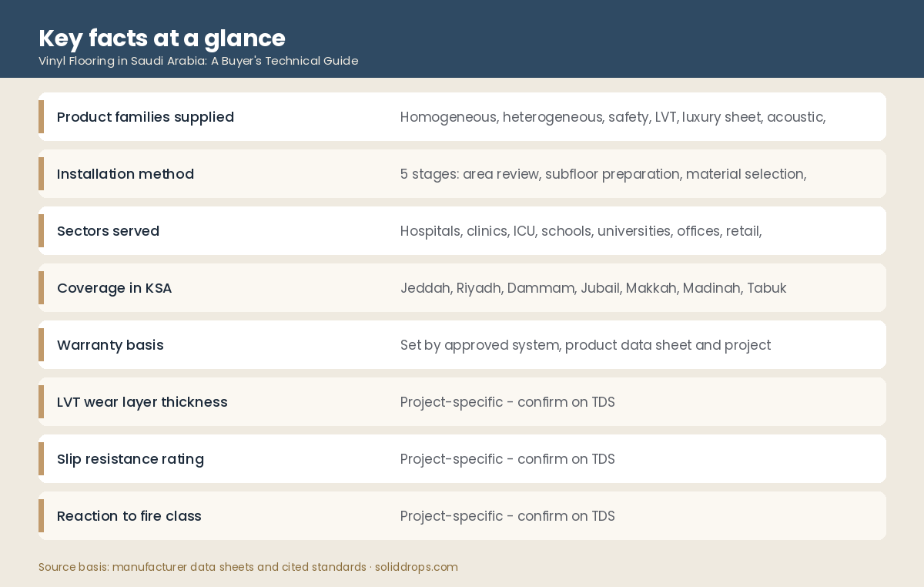Click the 'Key facts at a glance' heading
This screenshot has height=587, width=924.
point(162,38)
